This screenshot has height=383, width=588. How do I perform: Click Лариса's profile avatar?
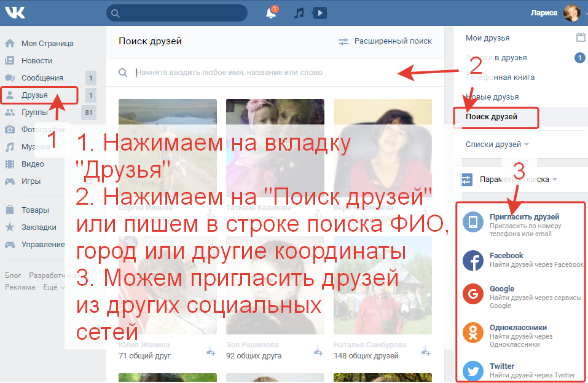point(572,13)
